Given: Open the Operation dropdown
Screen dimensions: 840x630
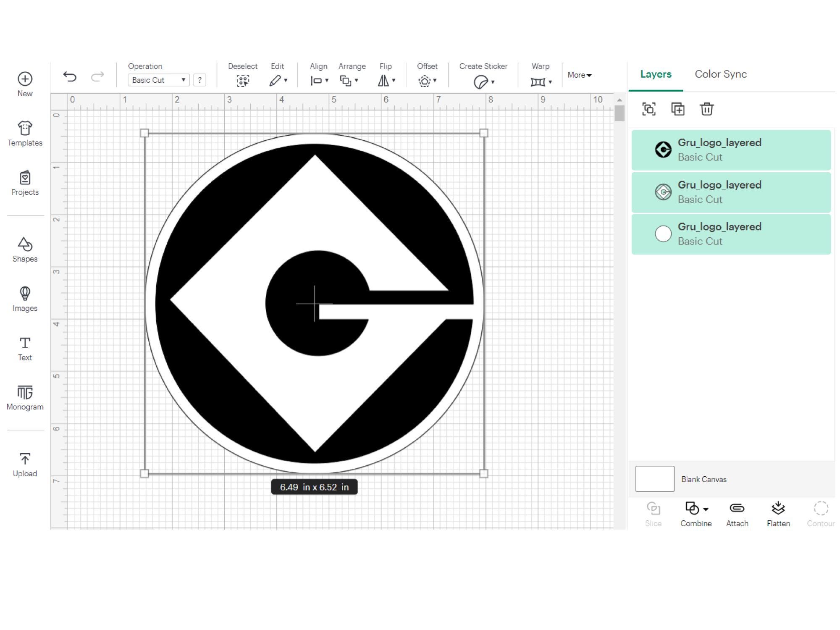Looking at the screenshot, I should pyautogui.click(x=158, y=80).
